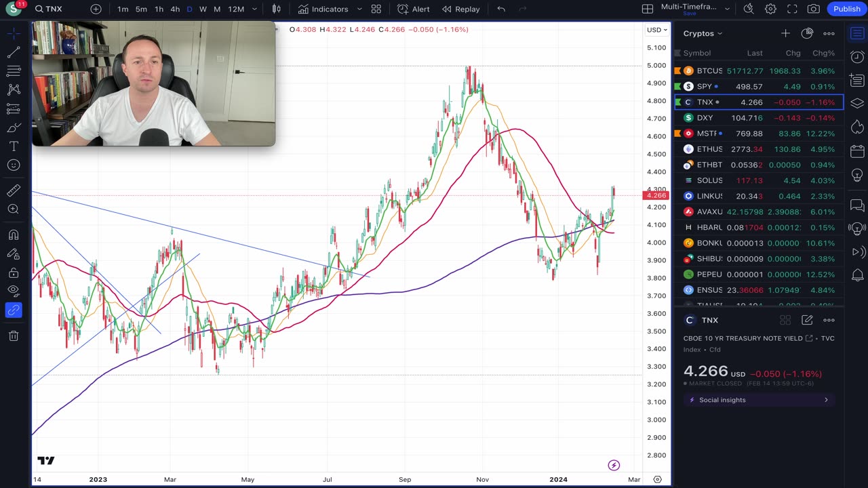Open chart settings gear in top toolbar
Image resolution: width=868 pixels, height=488 pixels.
[770, 9]
